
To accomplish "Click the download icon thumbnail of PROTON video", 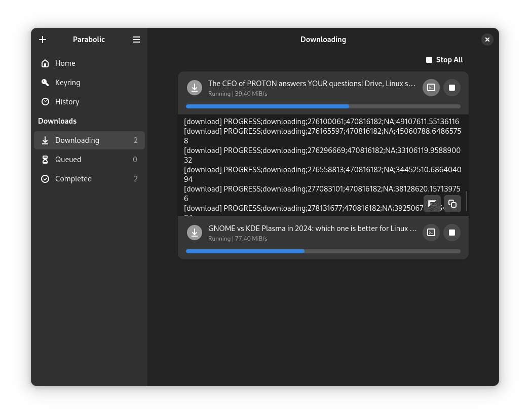I will [x=195, y=87].
